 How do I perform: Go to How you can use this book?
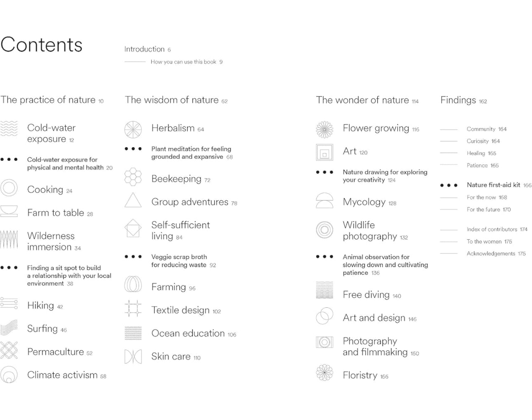(x=184, y=62)
